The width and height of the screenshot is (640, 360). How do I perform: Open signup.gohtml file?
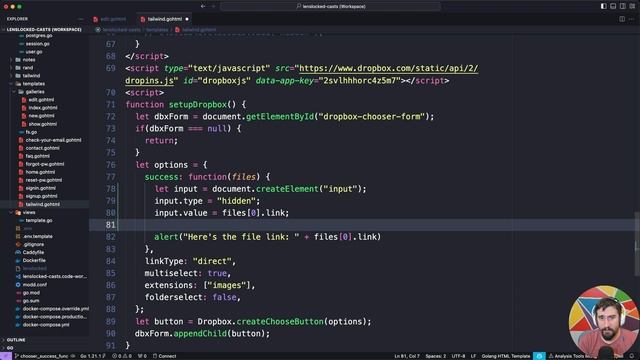(x=41, y=196)
